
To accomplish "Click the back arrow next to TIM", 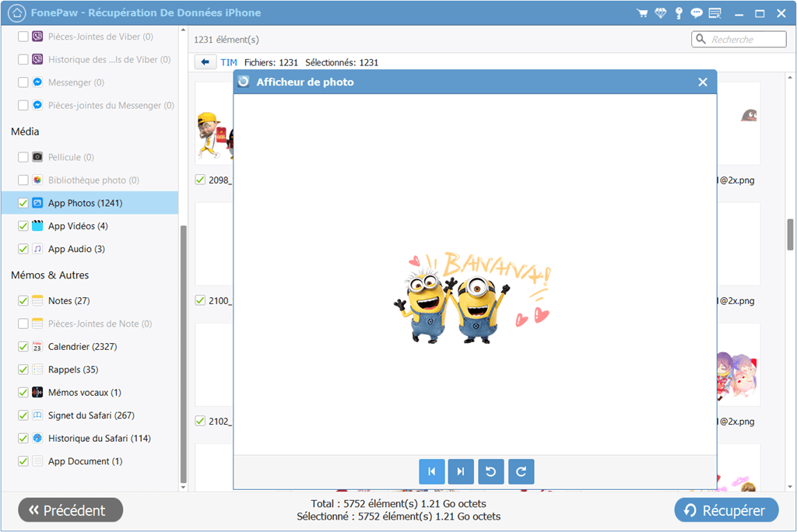I will point(205,62).
